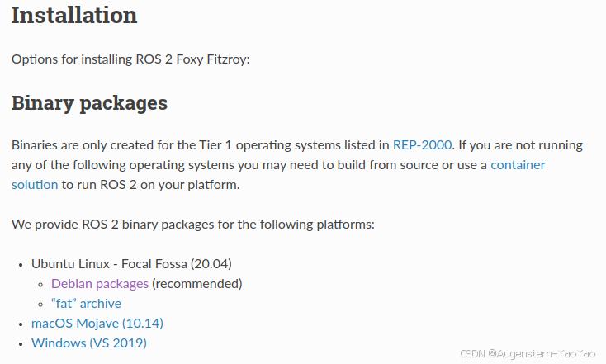This screenshot has width=606, height=364.
Task: Open the REP-2000 link
Action: 422,144
